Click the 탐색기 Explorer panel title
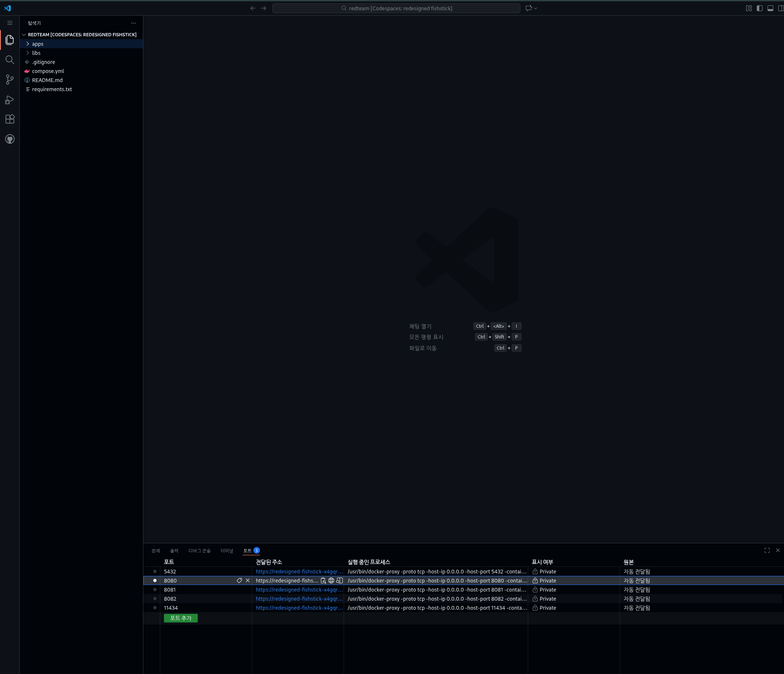Image resolution: width=784 pixels, height=674 pixels. click(x=35, y=23)
